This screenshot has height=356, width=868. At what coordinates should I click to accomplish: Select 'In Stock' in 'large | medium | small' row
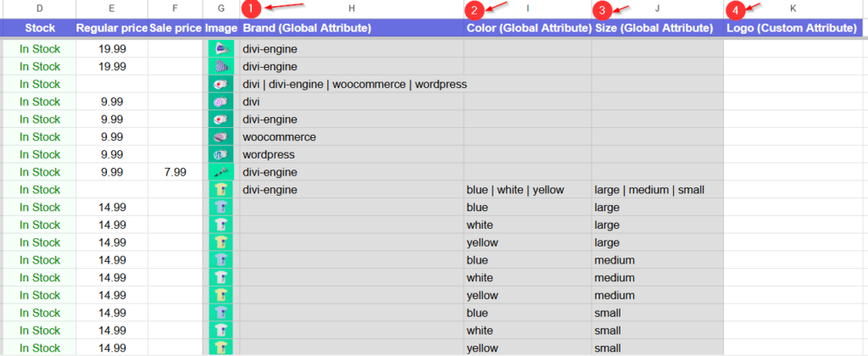tap(39, 190)
